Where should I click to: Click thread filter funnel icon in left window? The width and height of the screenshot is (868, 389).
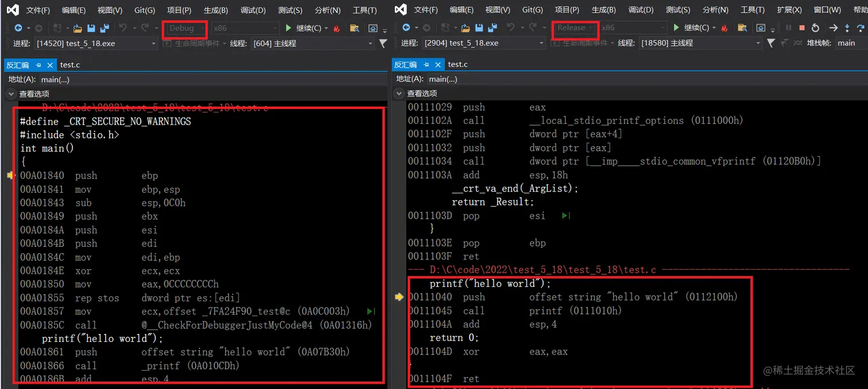coord(383,43)
